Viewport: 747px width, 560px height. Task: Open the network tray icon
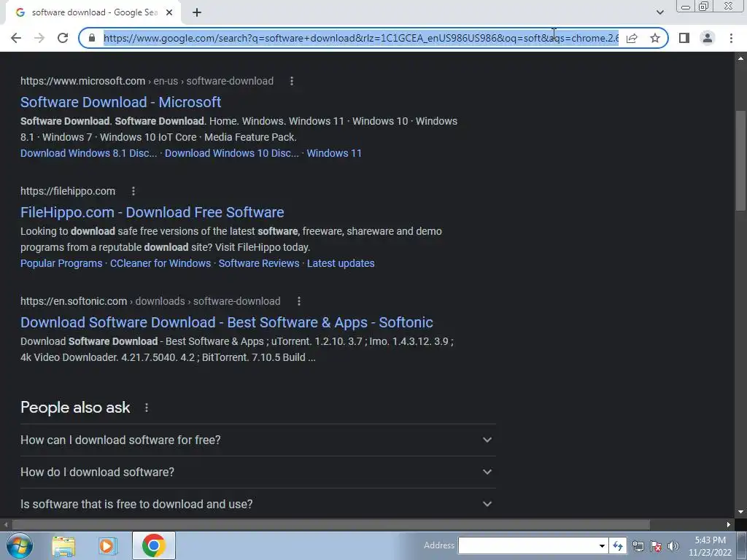pyautogui.click(x=638, y=546)
